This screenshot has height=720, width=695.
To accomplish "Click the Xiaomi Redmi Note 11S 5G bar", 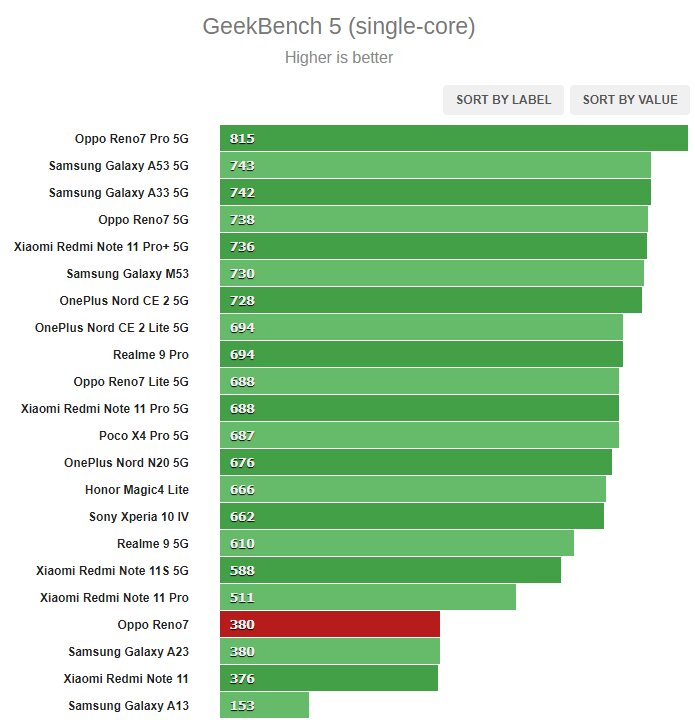I will (390, 570).
